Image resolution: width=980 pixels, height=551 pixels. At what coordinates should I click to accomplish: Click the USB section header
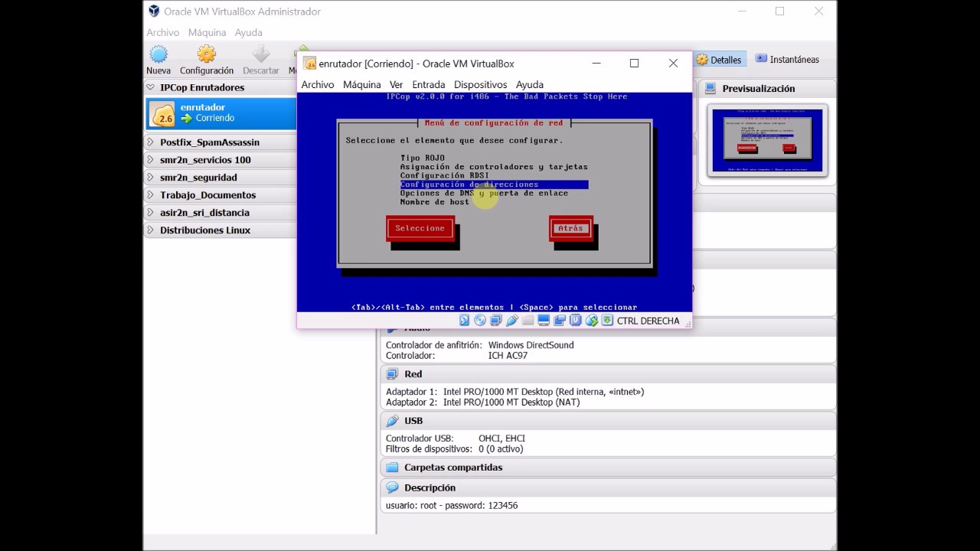click(x=608, y=421)
